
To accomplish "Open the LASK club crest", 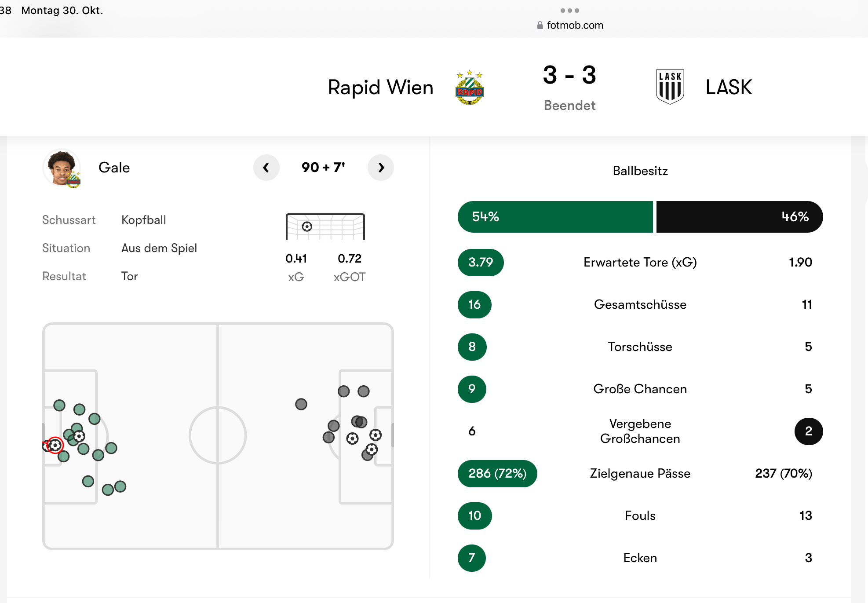I will (670, 87).
